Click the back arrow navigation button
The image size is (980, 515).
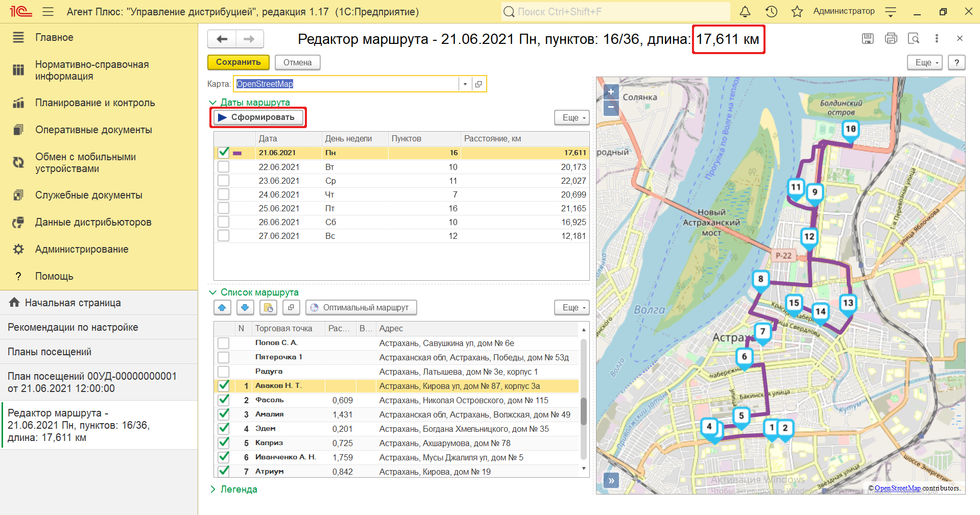click(222, 39)
